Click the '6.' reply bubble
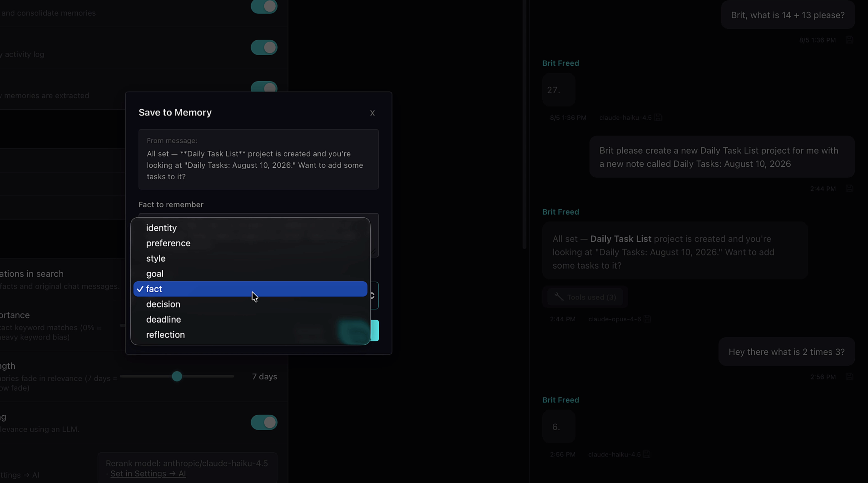 pyautogui.click(x=558, y=426)
